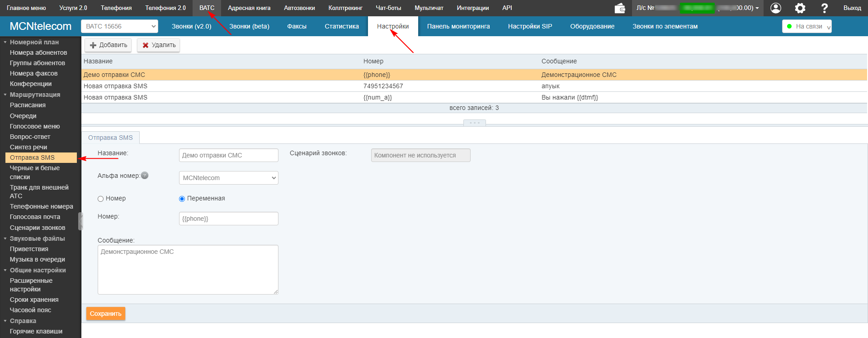
Task: Switch to Настройки SIP tab
Action: click(530, 26)
